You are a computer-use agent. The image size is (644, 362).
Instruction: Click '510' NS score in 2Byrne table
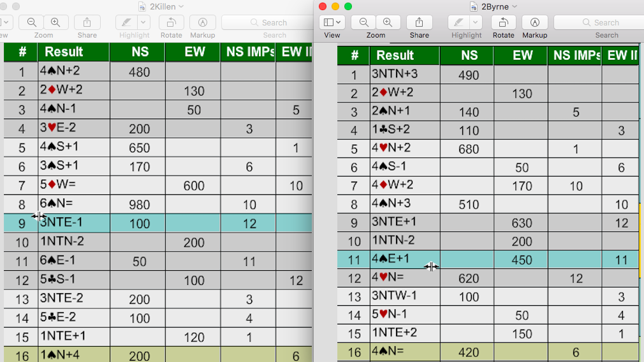coord(469,205)
